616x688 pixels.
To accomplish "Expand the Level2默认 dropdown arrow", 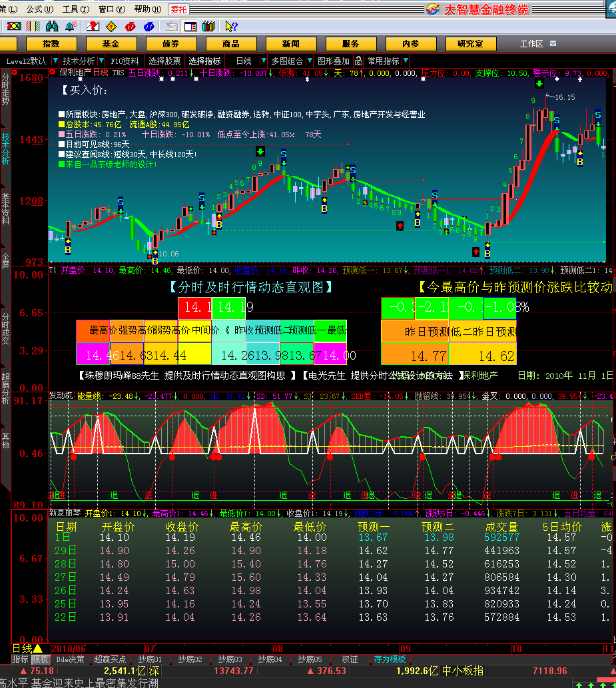I will tap(55, 61).
